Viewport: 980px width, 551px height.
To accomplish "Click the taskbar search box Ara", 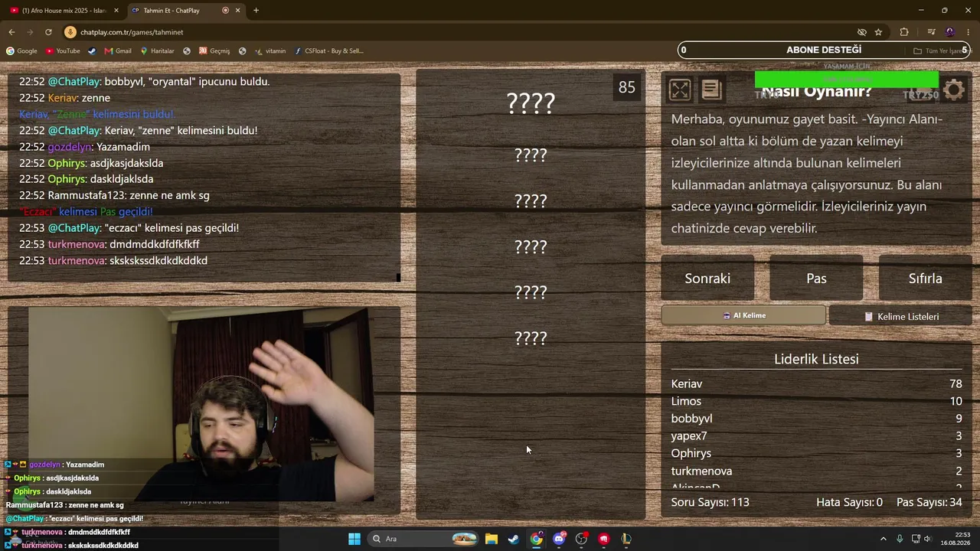I will [423, 539].
